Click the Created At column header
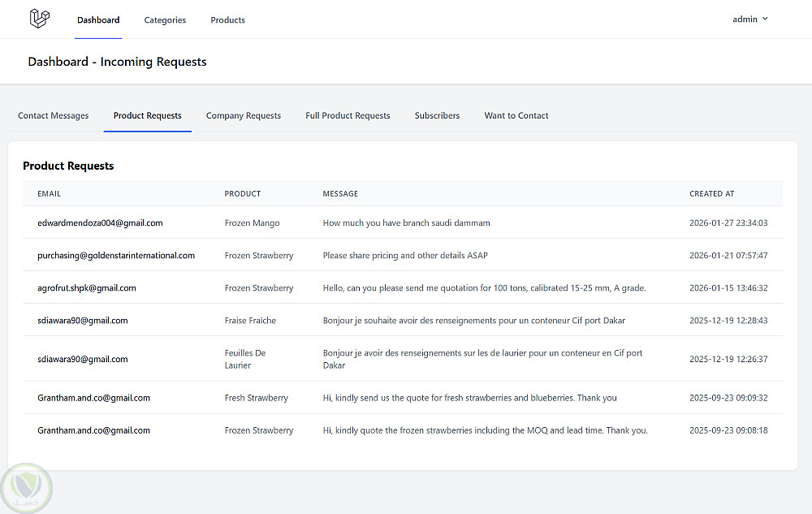This screenshot has height=514, width=812. (x=711, y=194)
